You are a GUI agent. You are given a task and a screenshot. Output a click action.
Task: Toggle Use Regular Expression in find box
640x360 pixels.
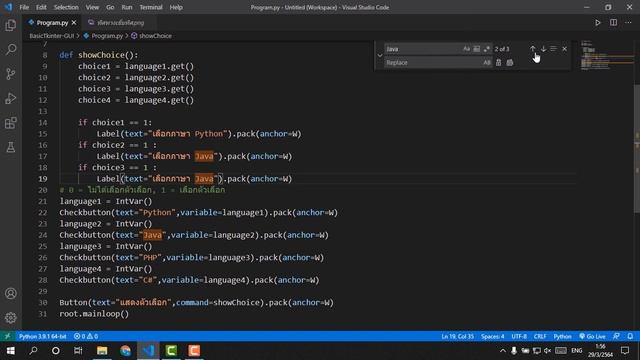point(487,49)
